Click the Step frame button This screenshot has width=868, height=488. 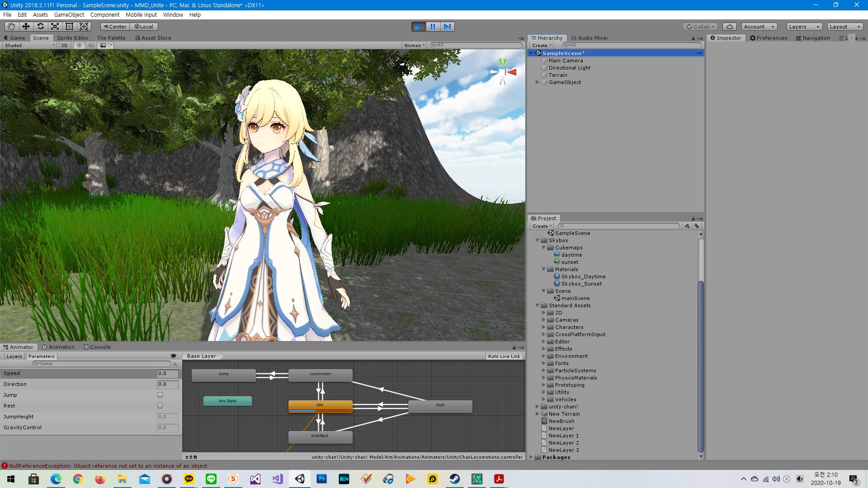tap(447, 27)
